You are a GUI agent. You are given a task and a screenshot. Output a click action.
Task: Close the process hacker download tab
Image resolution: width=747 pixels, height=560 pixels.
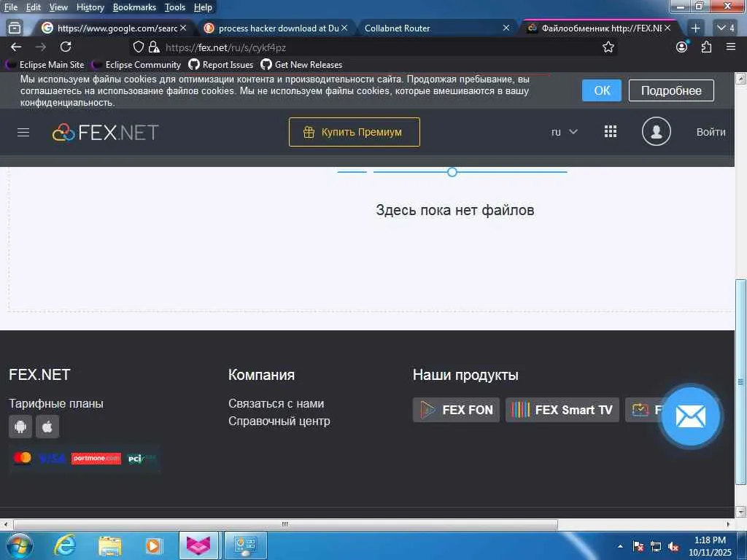click(x=344, y=28)
